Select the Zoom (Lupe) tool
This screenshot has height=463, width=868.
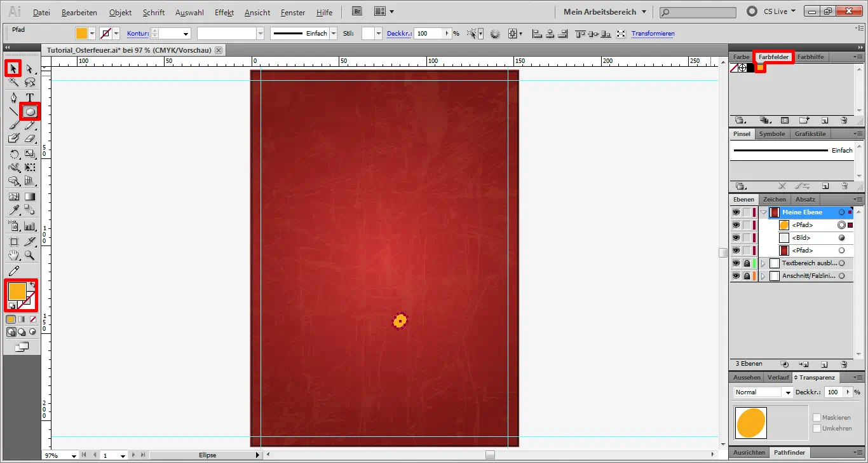click(x=29, y=255)
